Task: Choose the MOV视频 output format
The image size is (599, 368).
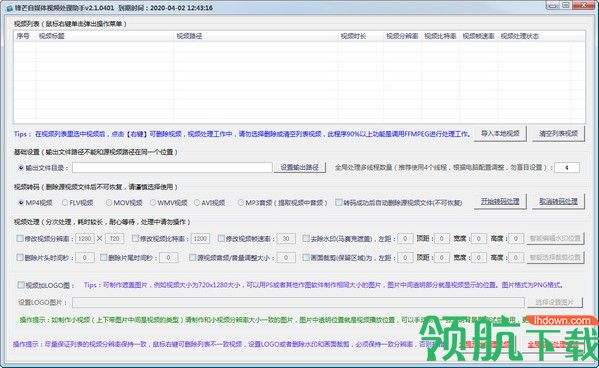Action: 109,203
